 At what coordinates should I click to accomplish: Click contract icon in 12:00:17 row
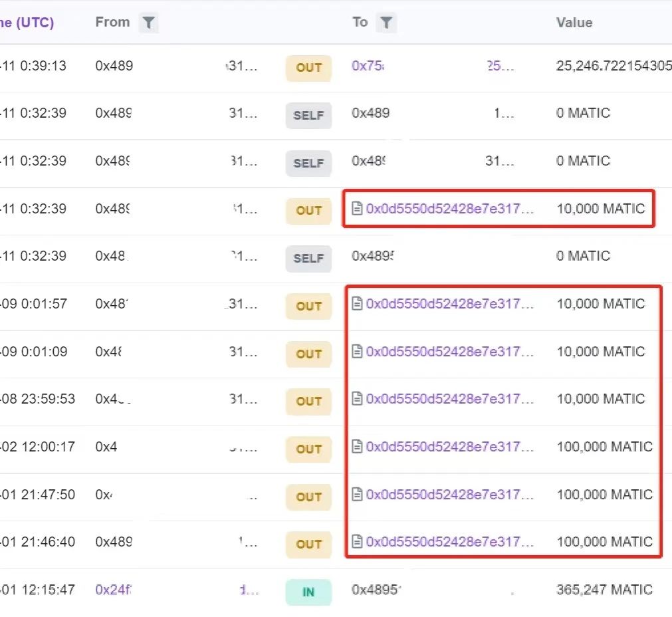[357, 447]
